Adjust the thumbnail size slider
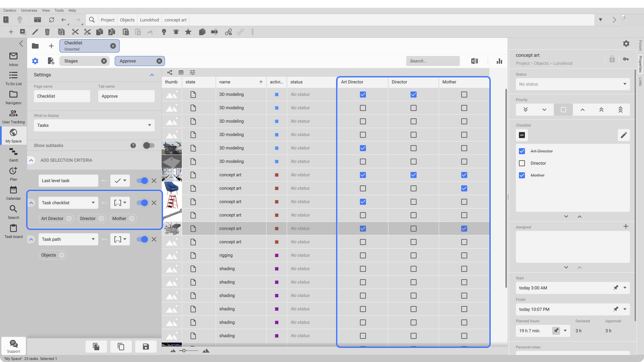Image resolution: width=644 pixels, height=362 pixels. click(x=184, y=351)
